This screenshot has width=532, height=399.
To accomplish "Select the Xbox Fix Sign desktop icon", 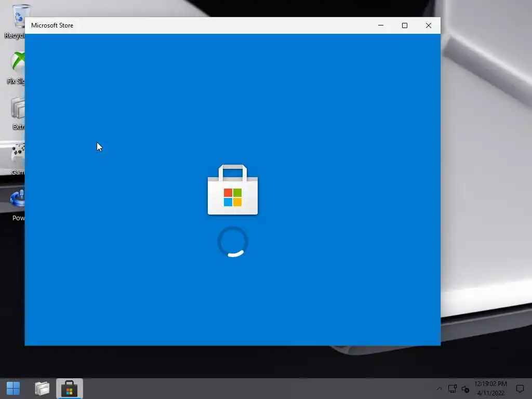I will click(17, 67).
